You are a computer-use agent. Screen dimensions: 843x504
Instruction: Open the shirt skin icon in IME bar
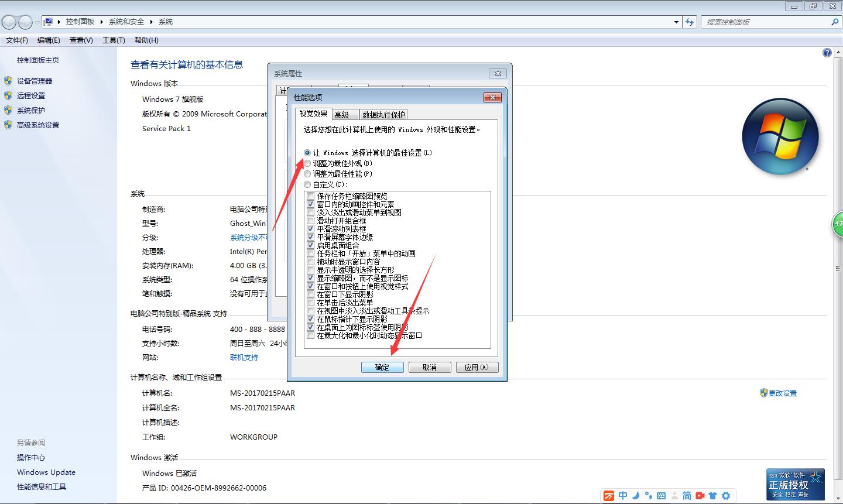point(712,496)
